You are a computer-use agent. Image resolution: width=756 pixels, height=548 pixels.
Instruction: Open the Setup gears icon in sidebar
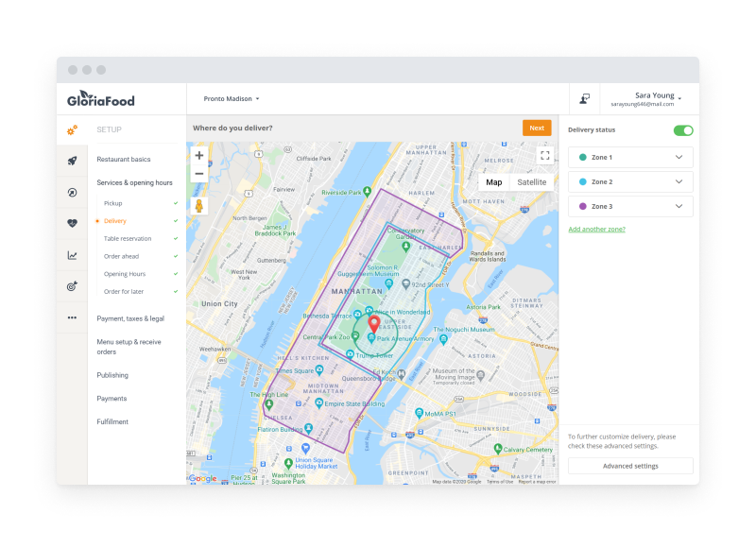coord(73,130)
